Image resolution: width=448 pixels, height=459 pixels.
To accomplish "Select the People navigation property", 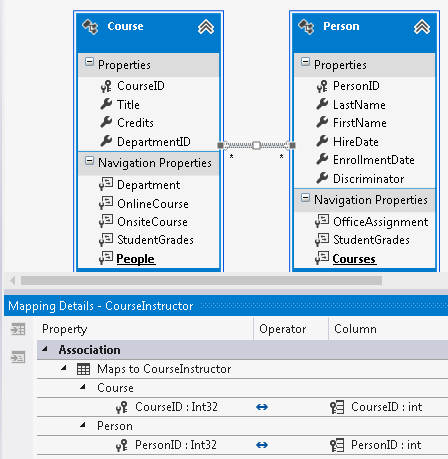I will [135, 259].
